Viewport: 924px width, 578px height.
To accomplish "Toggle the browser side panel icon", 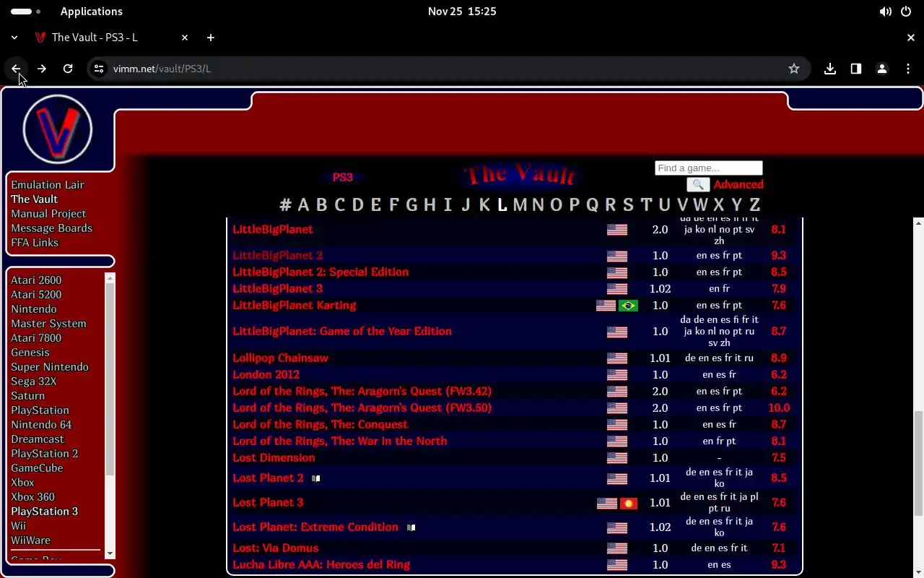I will (x=856, y=69).
